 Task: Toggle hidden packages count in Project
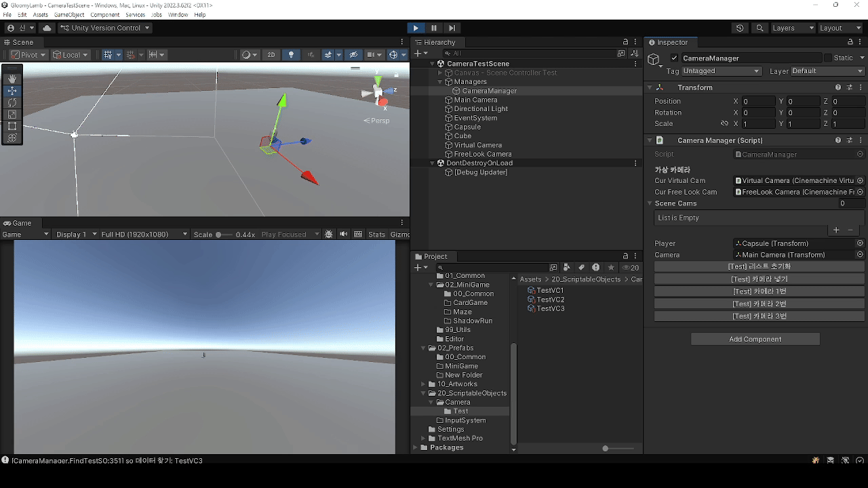click(631, 267)
